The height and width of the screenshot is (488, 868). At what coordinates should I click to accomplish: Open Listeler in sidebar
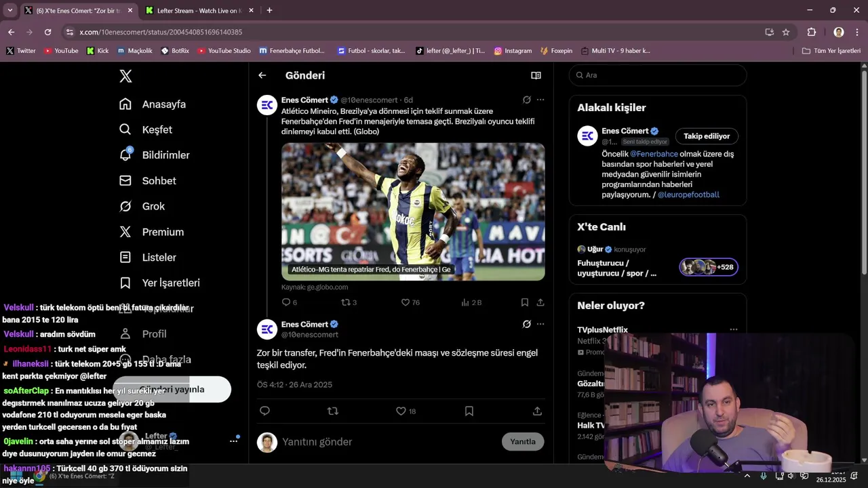tap(148, 258)
